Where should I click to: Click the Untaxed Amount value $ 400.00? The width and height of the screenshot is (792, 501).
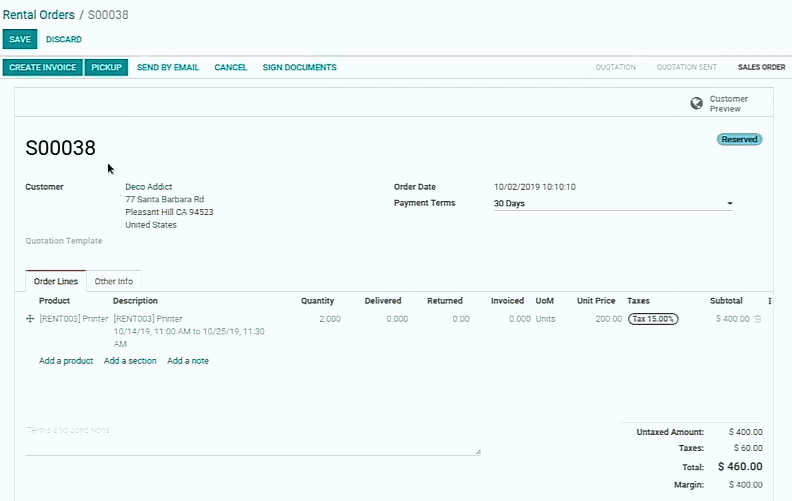746,432
